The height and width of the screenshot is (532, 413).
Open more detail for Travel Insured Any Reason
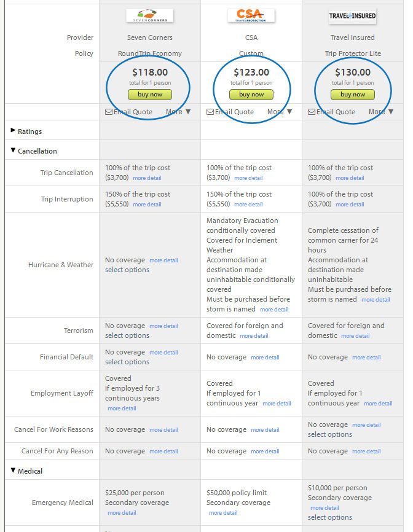point(366,452)
